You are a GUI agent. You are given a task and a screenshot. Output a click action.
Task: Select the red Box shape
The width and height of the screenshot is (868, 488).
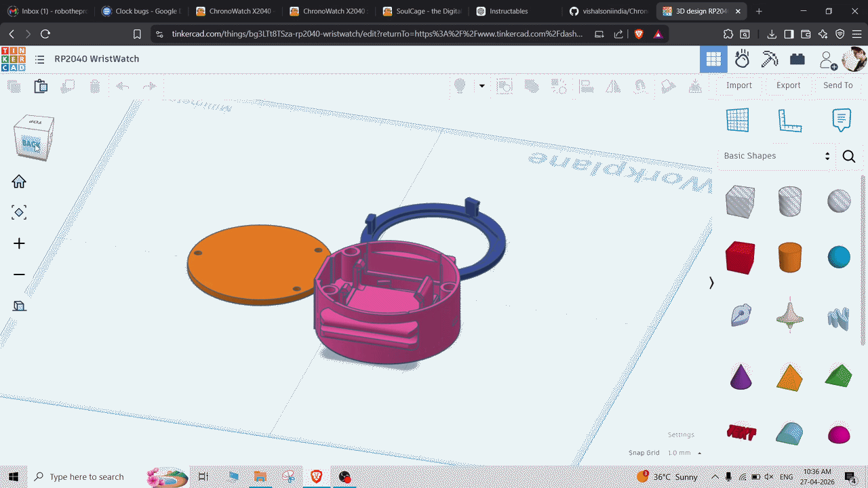point(740,258)
